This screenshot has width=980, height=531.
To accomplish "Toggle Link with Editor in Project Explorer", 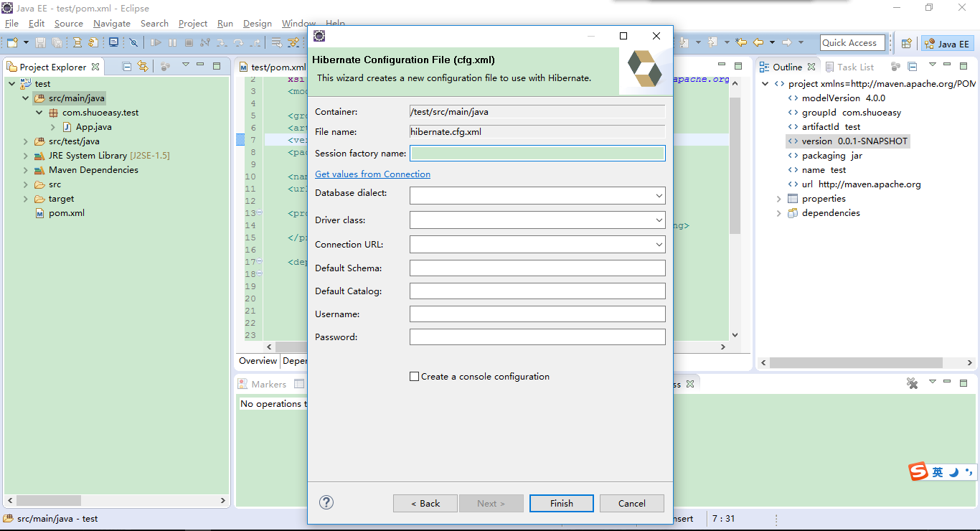I will [143, 66].
